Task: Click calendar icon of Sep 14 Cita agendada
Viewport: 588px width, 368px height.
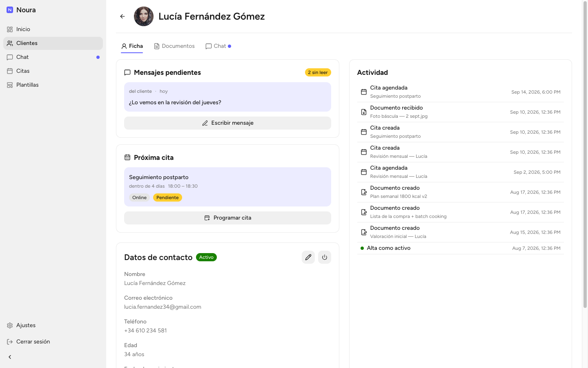Action: [x=364, y=92]
